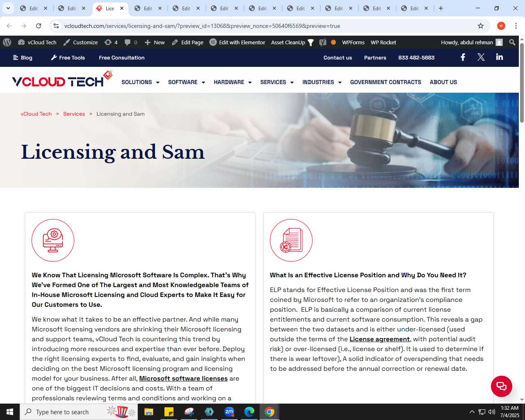
Task: Click the Type here to search box
Action: [x=79, y=412]
